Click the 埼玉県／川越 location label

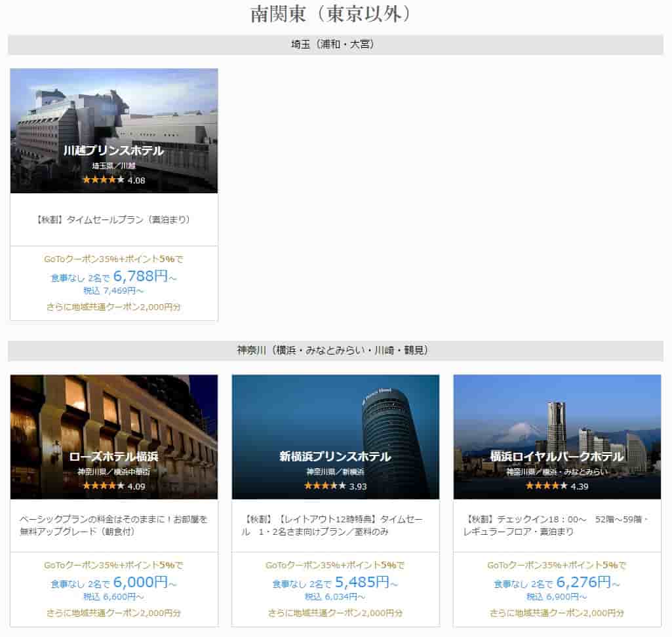[x=113, y=166]
